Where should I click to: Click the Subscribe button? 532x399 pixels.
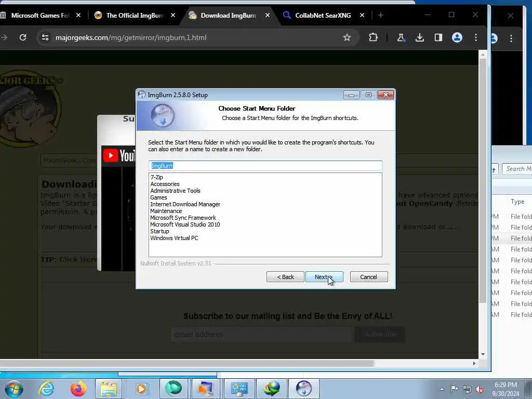380,335
